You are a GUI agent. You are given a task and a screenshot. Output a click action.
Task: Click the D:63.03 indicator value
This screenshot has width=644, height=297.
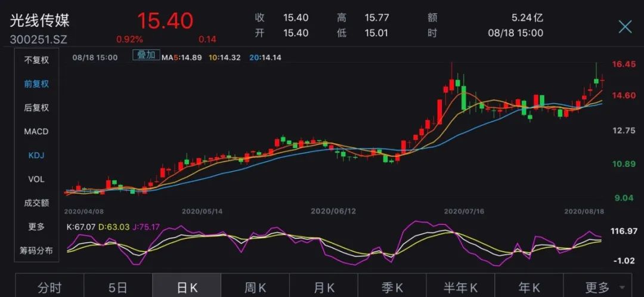click(114, 227)
